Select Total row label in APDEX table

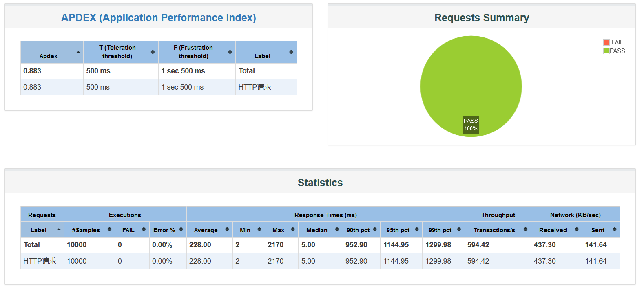(247, 71)
